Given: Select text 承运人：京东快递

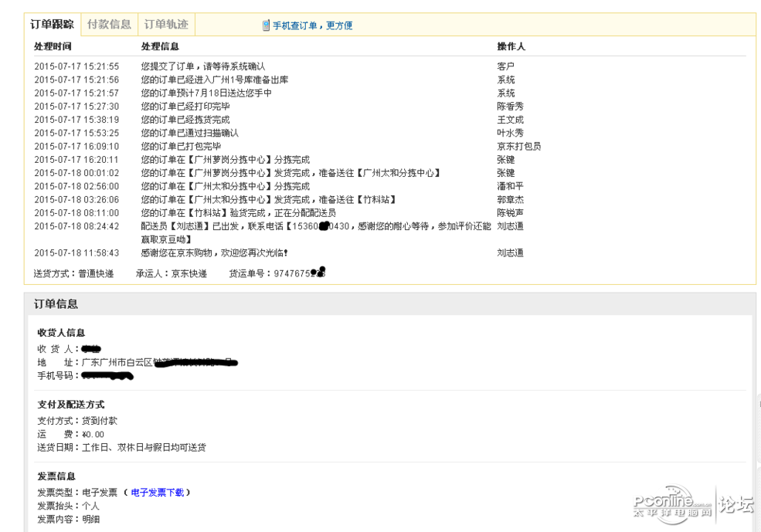Looking at the screenshot, I should pyautogui.click(x=172, y=273).
